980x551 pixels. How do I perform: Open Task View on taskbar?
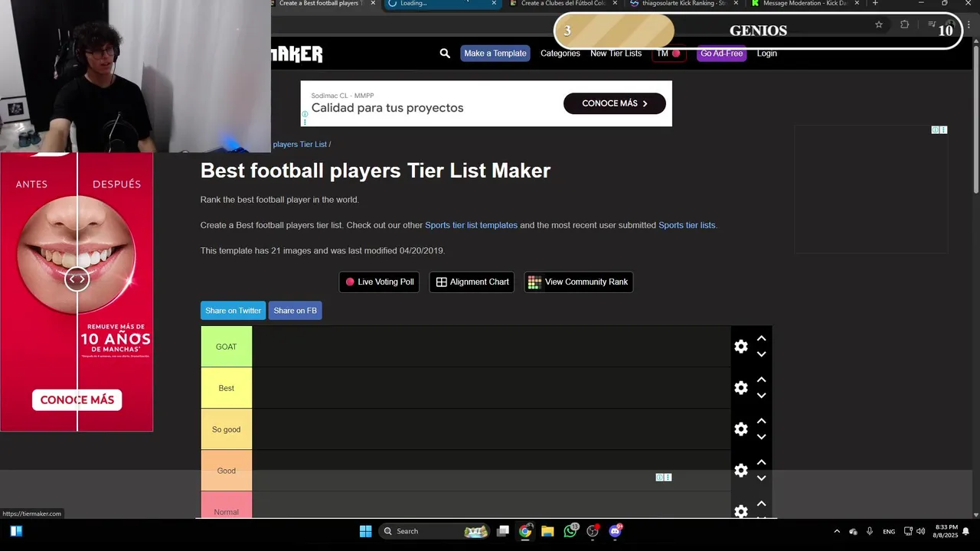503,531
